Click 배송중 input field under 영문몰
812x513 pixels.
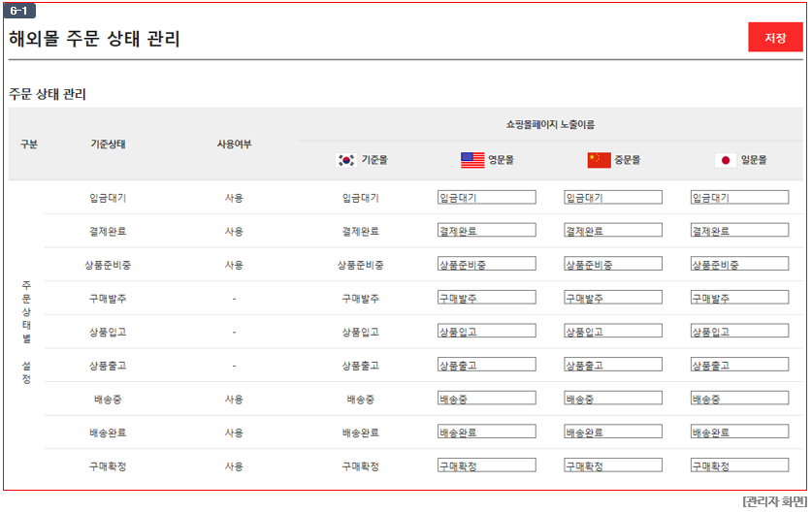[487, 399]
